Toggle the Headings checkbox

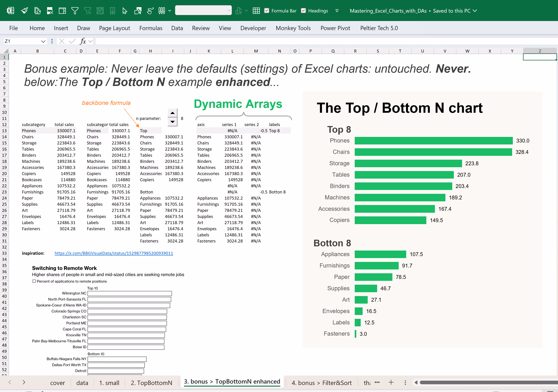(303, 11)
